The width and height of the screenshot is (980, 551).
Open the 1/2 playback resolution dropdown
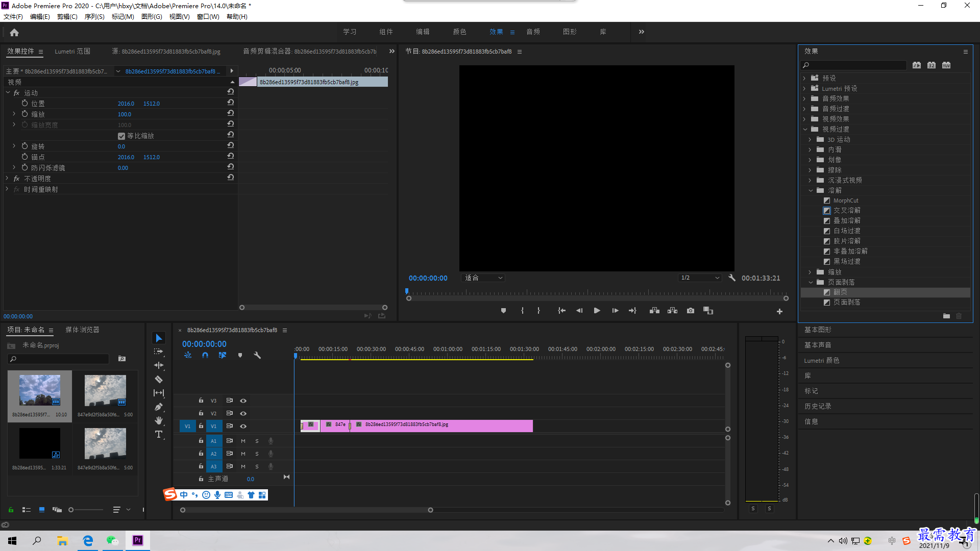pyautogui.click(x=700, y=278)
